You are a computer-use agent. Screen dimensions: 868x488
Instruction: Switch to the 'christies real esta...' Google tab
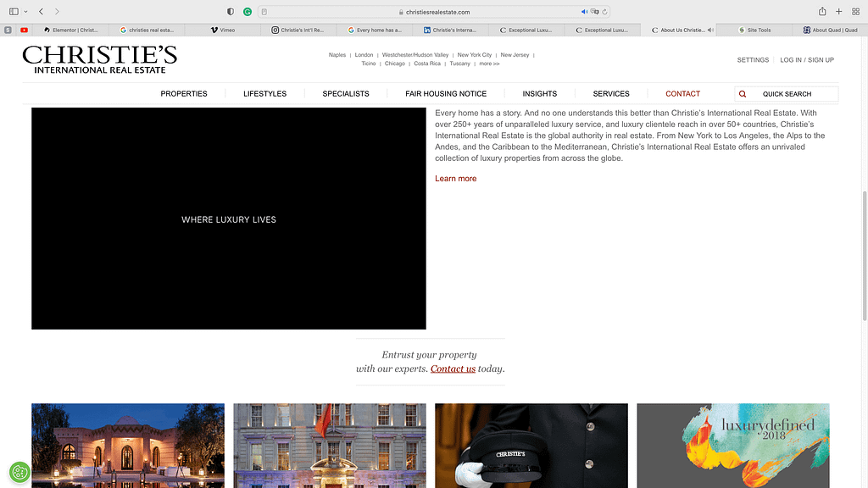[147, 30]
